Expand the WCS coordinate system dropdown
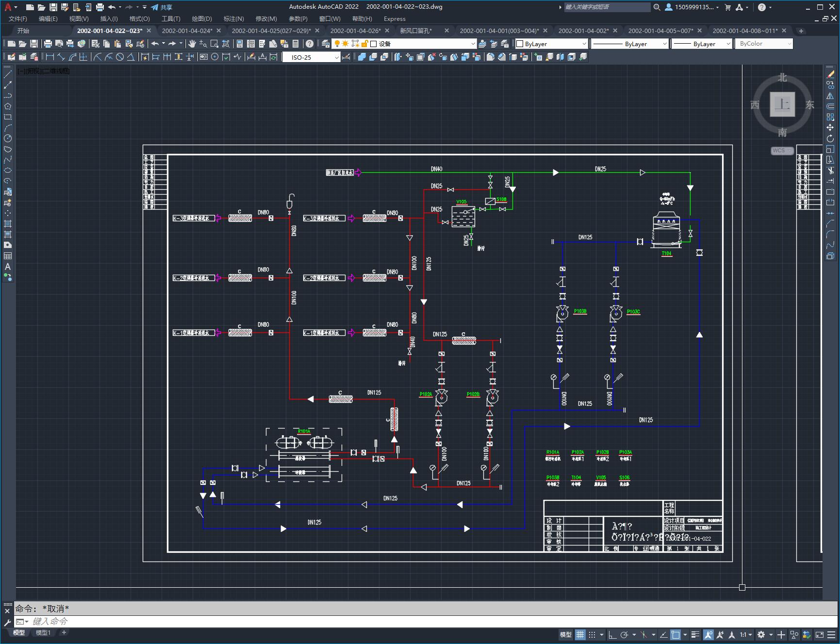The width and height of the screenshot is (840, 644). point(782,150)
